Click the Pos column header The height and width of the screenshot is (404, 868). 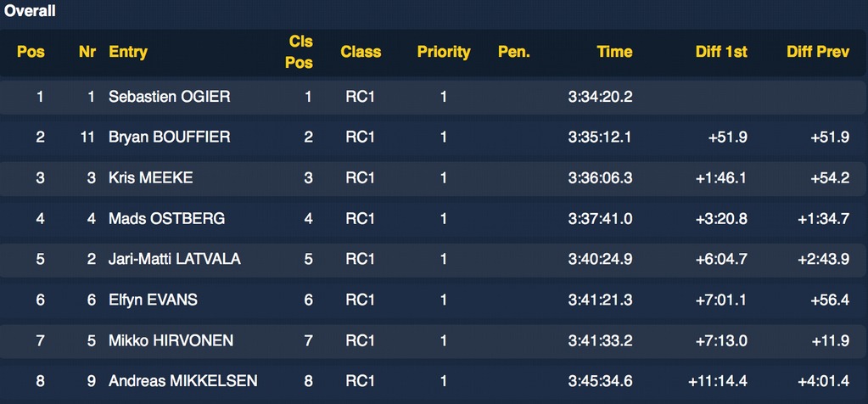tap(31, 52)
